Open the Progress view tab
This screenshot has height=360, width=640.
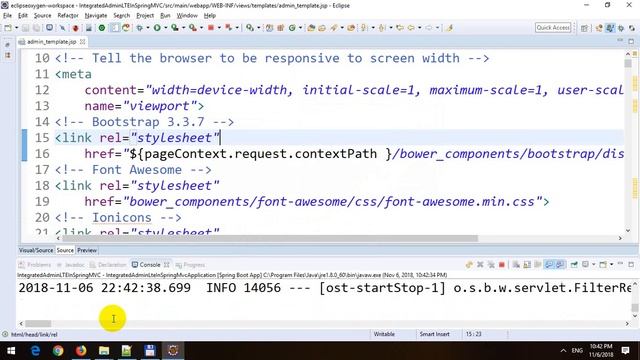190,265
